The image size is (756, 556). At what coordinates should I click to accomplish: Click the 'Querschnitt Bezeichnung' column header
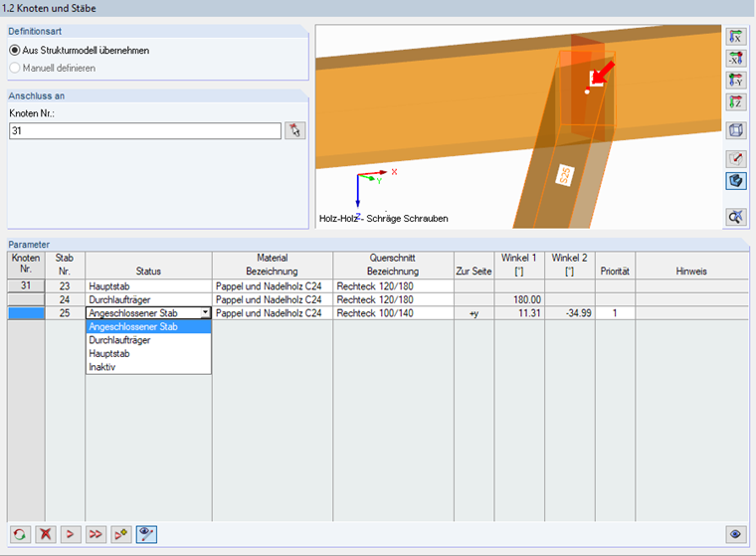393,266
